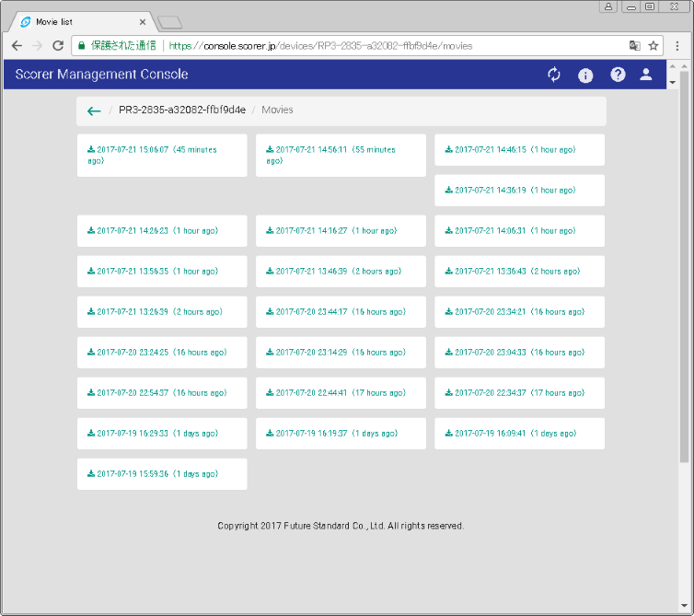The width and height of the screenshot is (694, 616).
Task: Open the user account icon
Action: point(646,75)
